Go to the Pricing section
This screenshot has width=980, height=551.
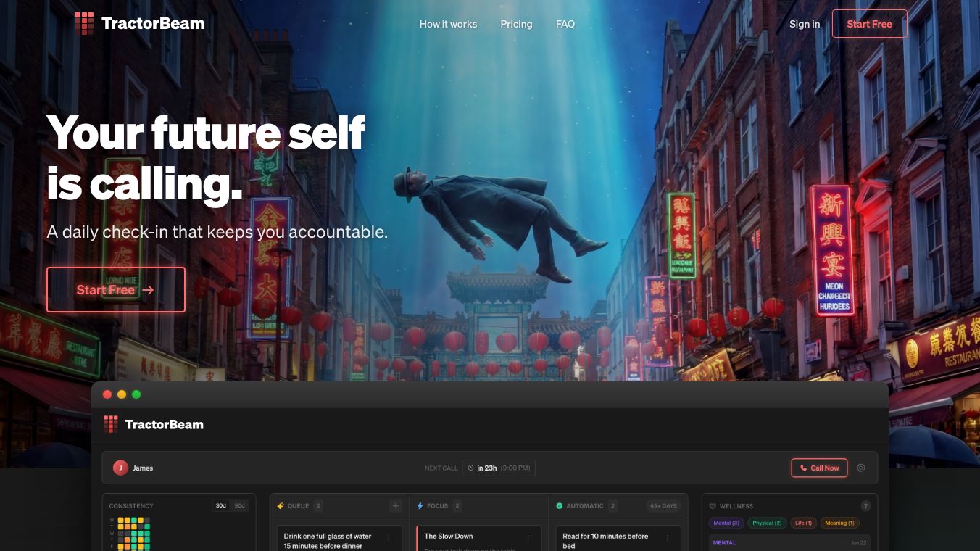click(516, 24)
